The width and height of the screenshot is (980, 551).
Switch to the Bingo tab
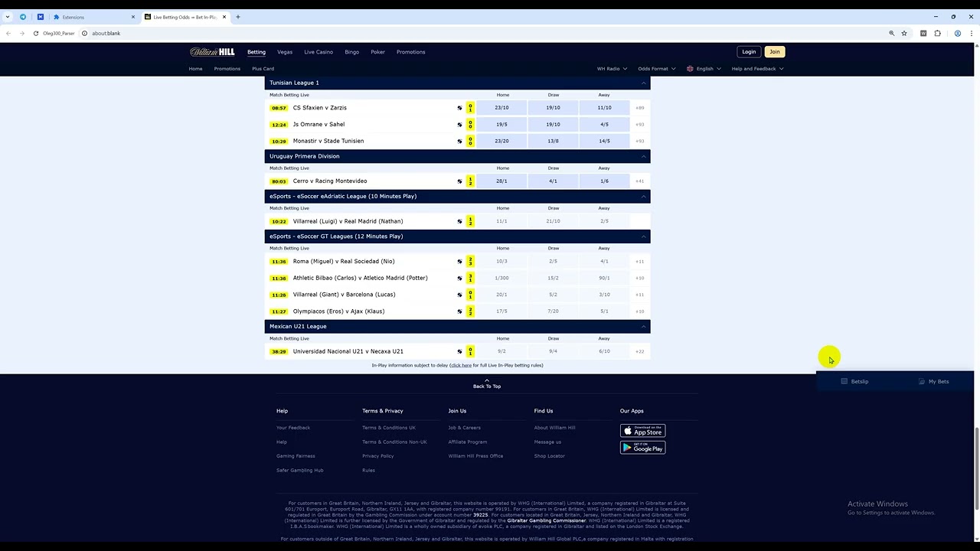(352, 52)
